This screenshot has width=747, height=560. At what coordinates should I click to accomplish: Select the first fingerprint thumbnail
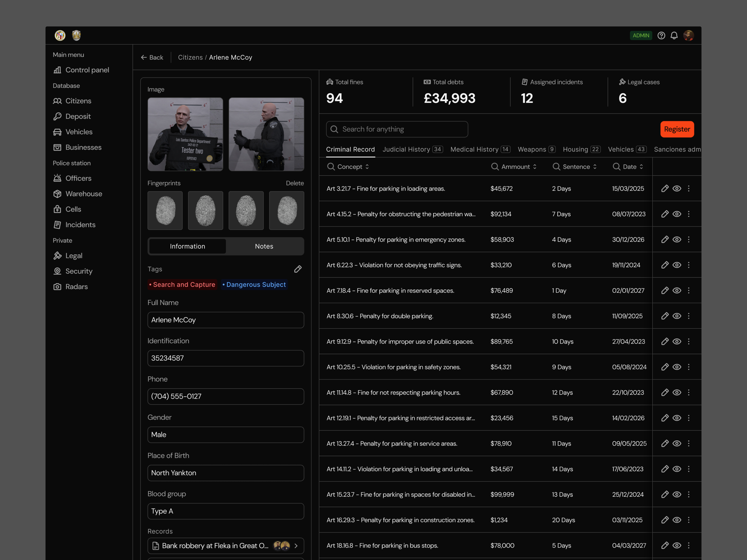click(165, 211)
